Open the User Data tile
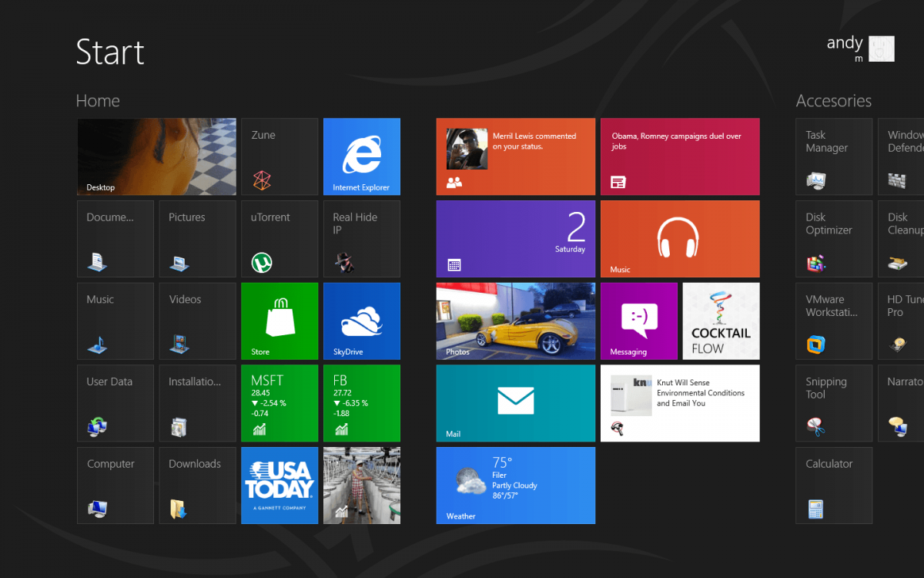Screen dimensions: 924x578 (x=115, y=403)
